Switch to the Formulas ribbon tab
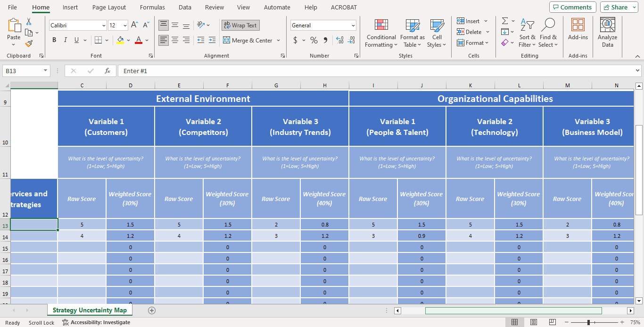644x327 pixels. pos(152,7)
